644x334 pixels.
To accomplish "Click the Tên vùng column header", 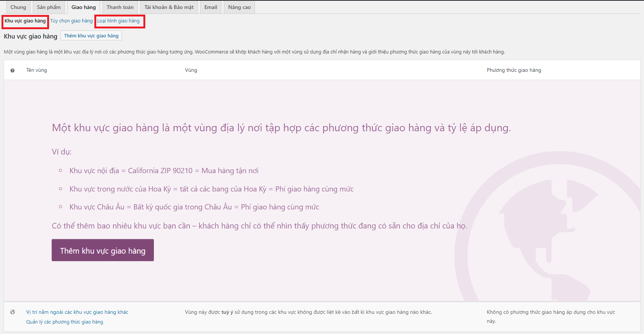I will pos(37,70).
